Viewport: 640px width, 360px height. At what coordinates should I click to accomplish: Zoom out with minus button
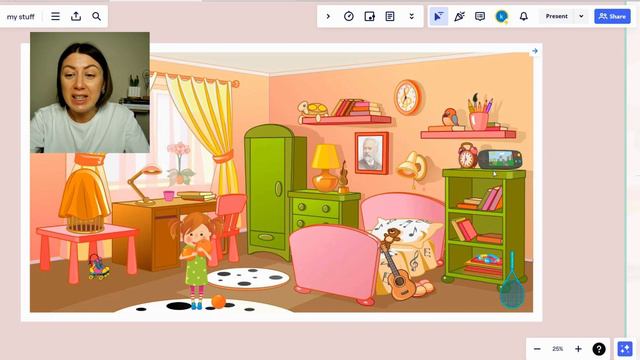pos(537,349)
